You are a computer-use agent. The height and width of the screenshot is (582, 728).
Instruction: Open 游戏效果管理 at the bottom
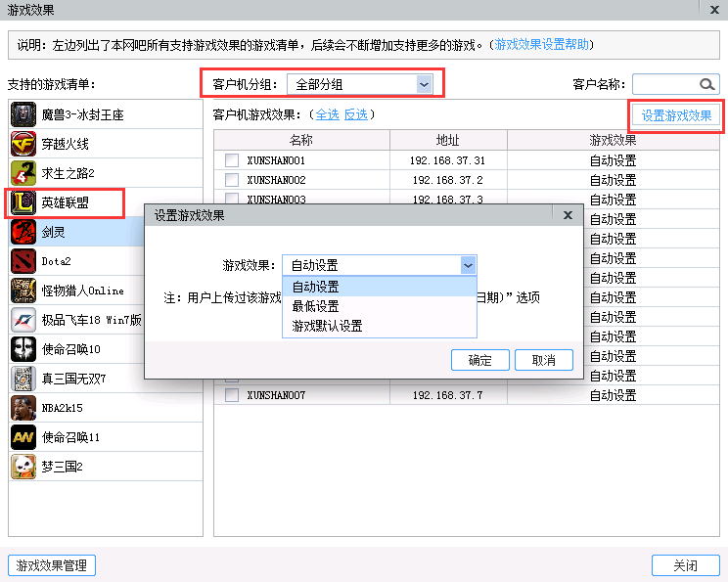pyautogui.click(x=52, y=565)
